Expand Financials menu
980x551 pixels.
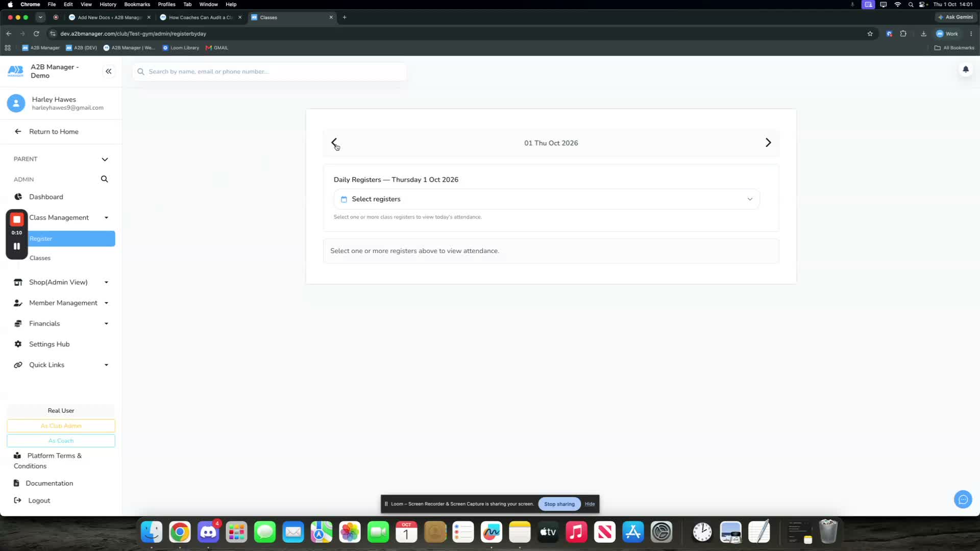tap(106, 323)
